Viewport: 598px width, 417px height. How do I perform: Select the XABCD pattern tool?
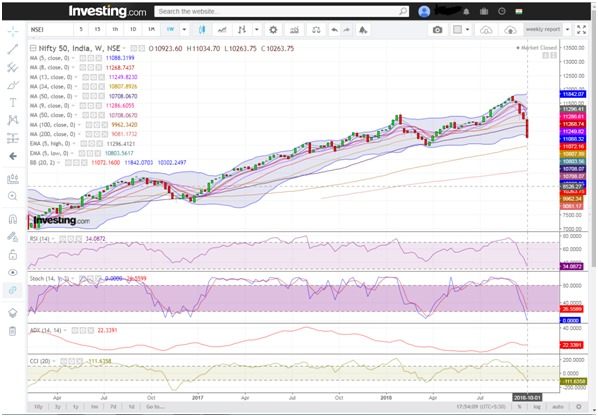(x=13, y=120)
